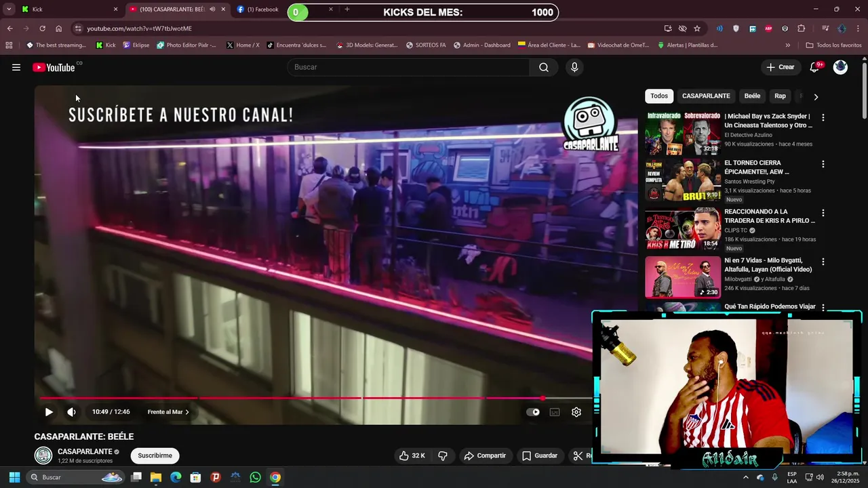Viewport: 868px width, 488px height.
Task: Switch to the Facebook browser tab
Action: (261, 9)
